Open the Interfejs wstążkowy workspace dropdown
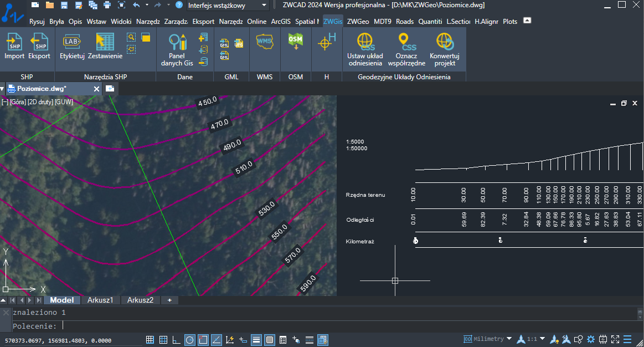The width and height of the screenshot is (644, 347). point(227,6)
